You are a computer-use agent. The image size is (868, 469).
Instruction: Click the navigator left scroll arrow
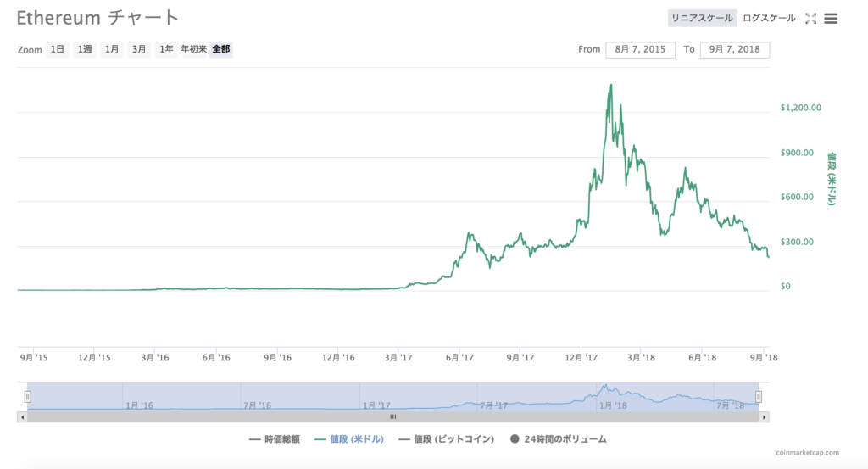(22, 417)
